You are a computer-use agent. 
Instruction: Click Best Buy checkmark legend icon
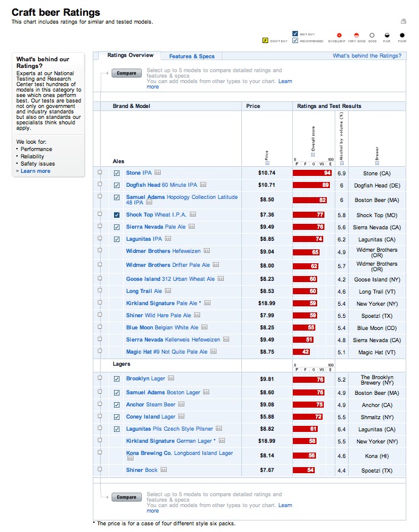point(295,33)
